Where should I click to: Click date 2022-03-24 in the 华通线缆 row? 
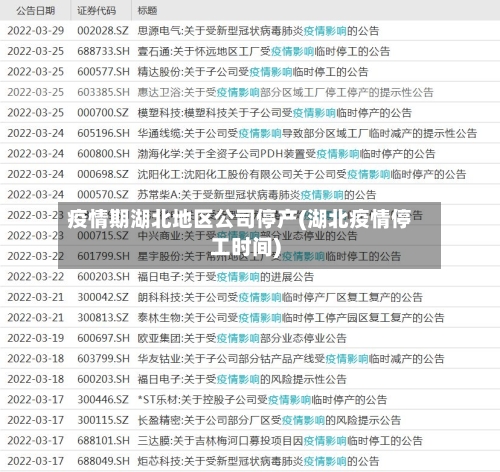36,133
